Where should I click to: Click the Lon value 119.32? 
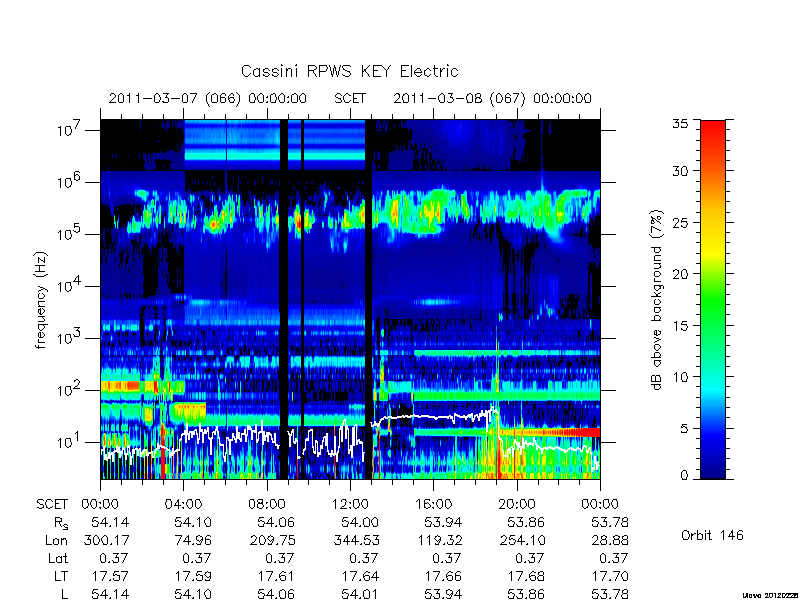(x=439, y=540)
